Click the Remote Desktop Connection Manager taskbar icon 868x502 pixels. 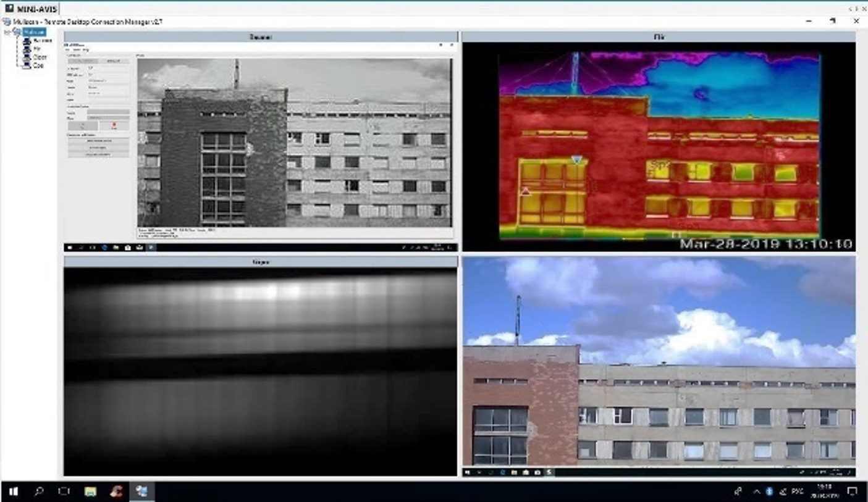pyautogui.click(x=141, y=492)
